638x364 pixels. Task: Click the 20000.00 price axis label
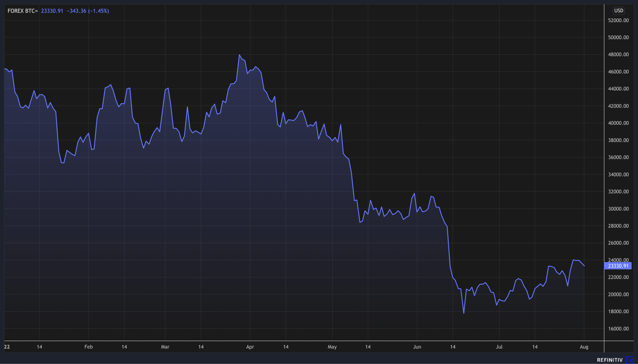pyautogui.click(x=618, y=294)
